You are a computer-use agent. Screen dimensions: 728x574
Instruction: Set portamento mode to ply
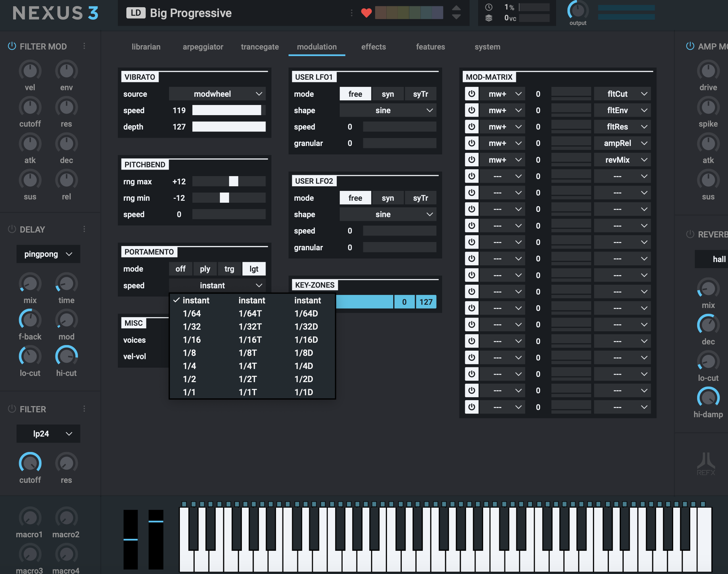[x=205, y=269]
